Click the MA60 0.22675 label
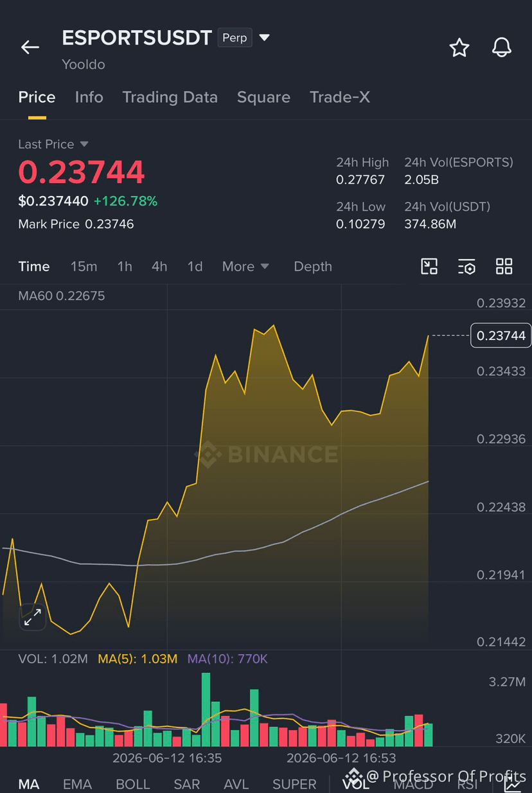The width and height of the screenshot is (532, 793). pos(62,296)
